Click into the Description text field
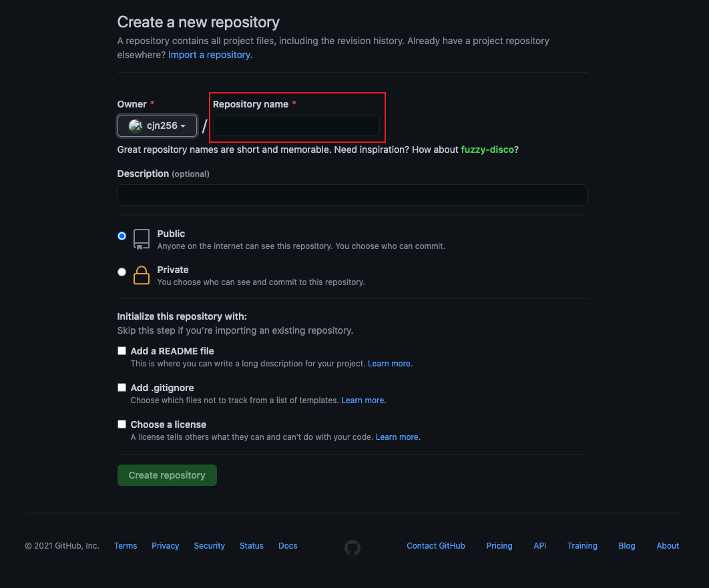 pos(352,195)
